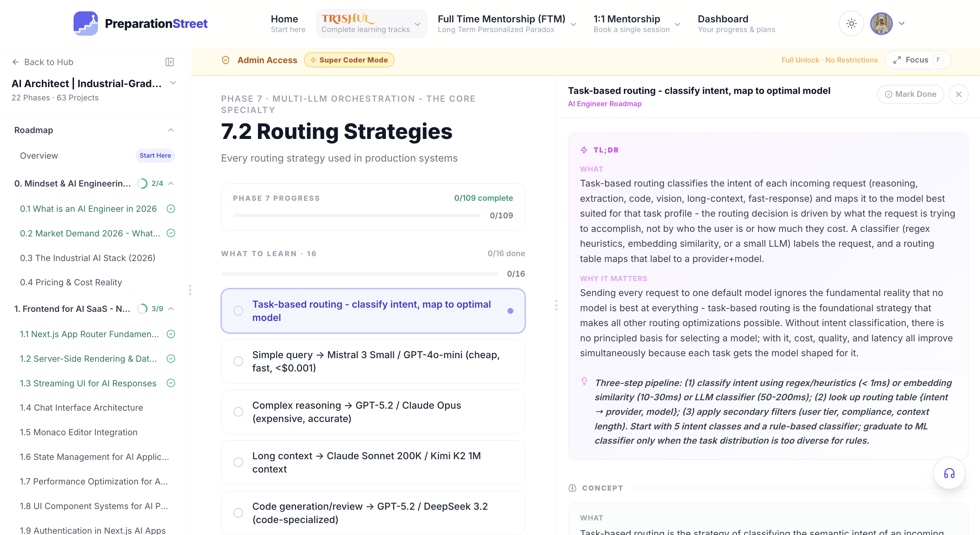Click the sidebar resize handle dots

[190, 290]
